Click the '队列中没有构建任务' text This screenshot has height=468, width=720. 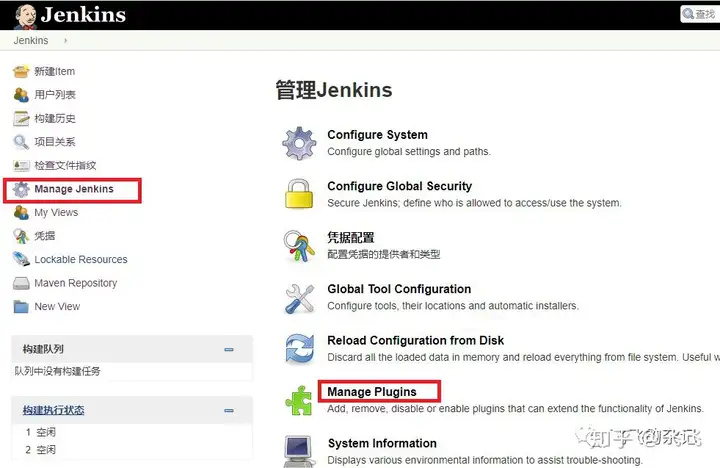click(x=57, y=372)
